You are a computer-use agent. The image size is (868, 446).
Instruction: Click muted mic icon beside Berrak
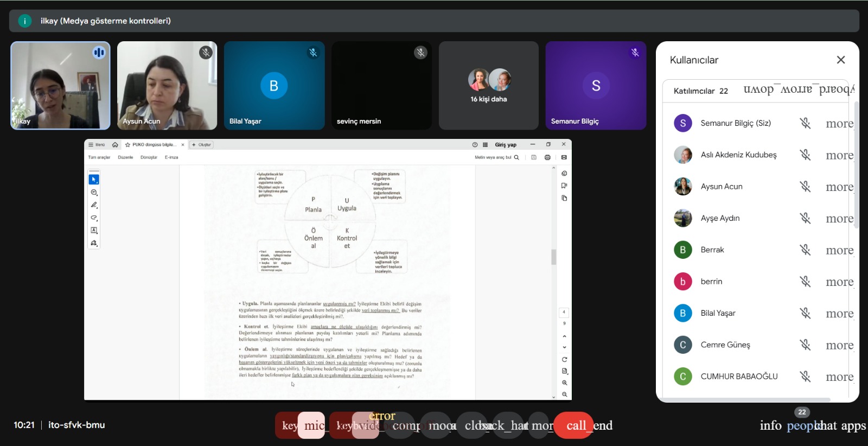[805, 250]
